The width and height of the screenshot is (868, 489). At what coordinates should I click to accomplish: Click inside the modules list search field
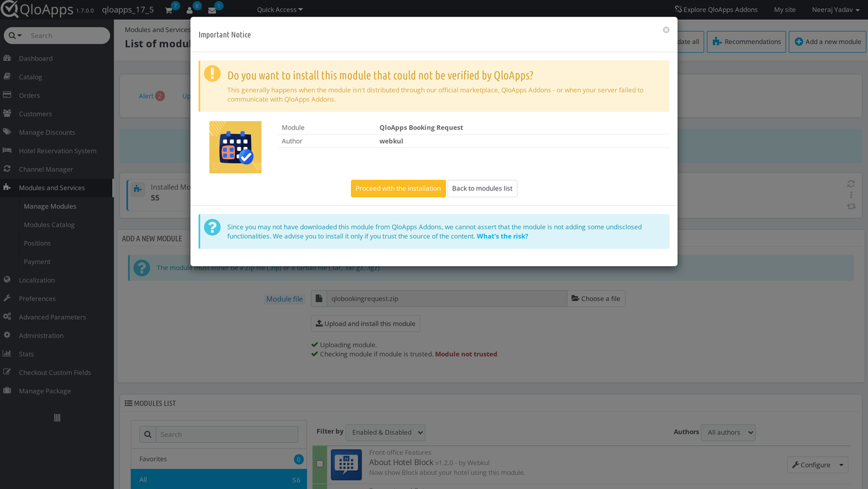pos(227,434)
